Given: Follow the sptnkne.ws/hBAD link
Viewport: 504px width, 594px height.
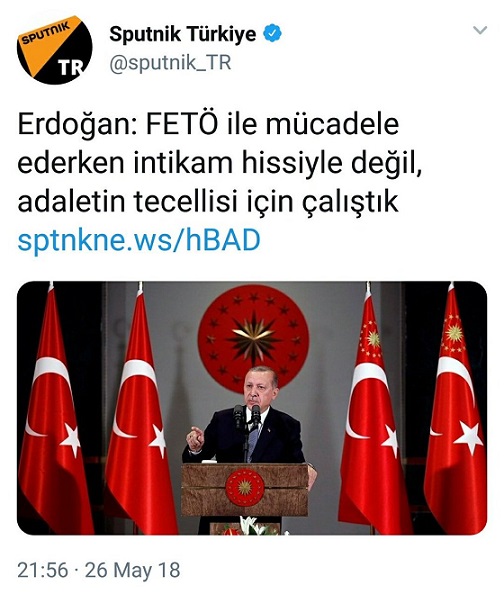Looking at the screenshot, I should click(x=139, y=240).
